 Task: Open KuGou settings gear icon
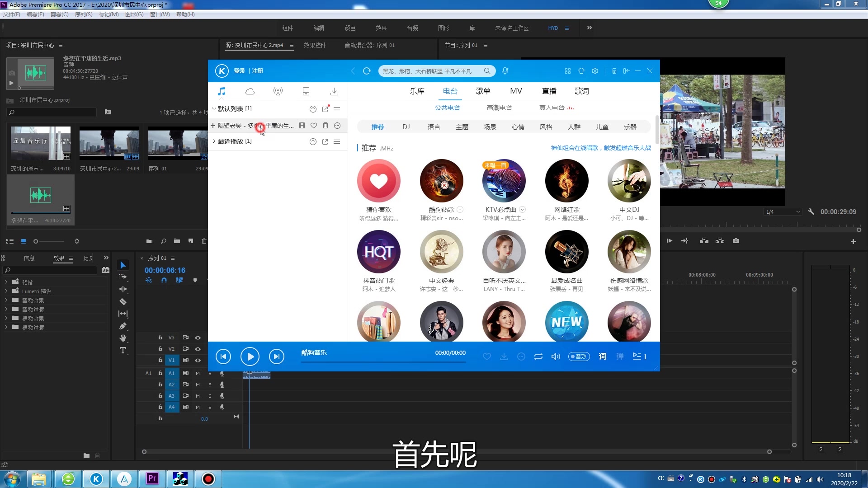click(595, 71)
